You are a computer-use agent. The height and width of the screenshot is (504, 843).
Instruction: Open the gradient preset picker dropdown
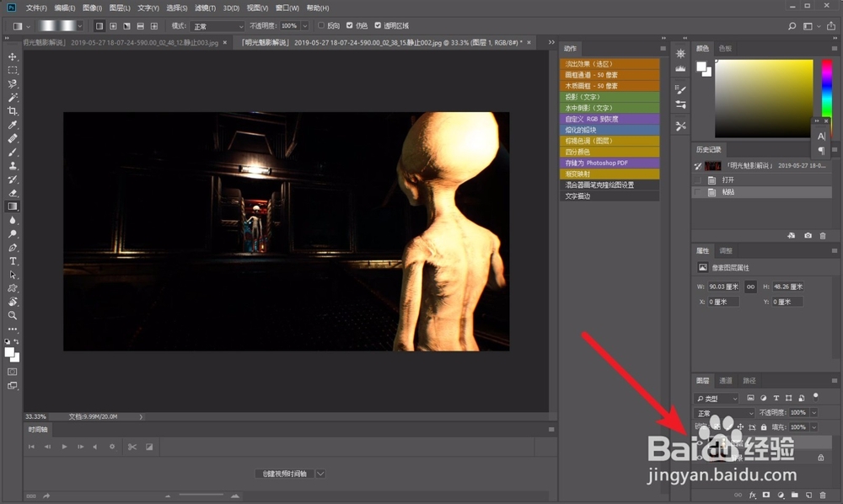79,26
